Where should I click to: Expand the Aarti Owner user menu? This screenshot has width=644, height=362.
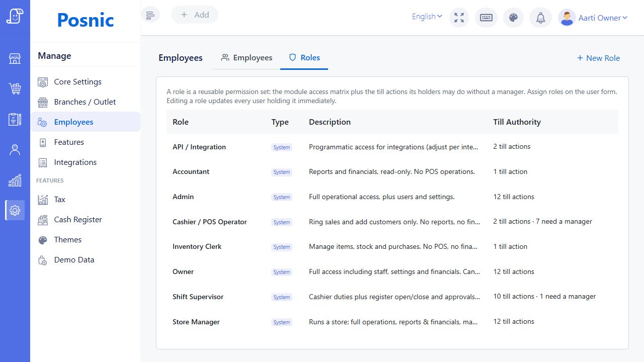[x=603, y=18]
